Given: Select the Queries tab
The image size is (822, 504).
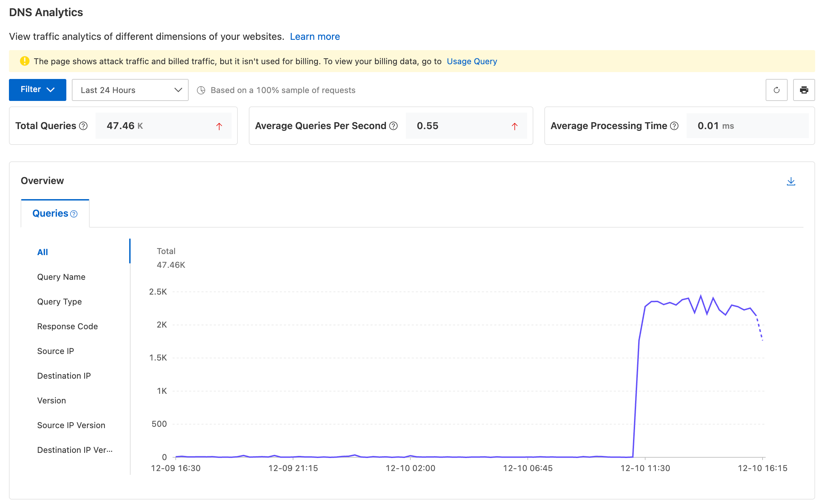Looking at the screenshot, I should click(55, 213).
